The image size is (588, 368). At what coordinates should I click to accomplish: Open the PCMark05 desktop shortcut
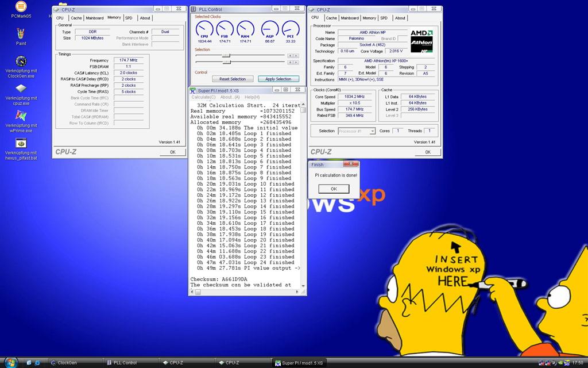[x=21, y=10]
